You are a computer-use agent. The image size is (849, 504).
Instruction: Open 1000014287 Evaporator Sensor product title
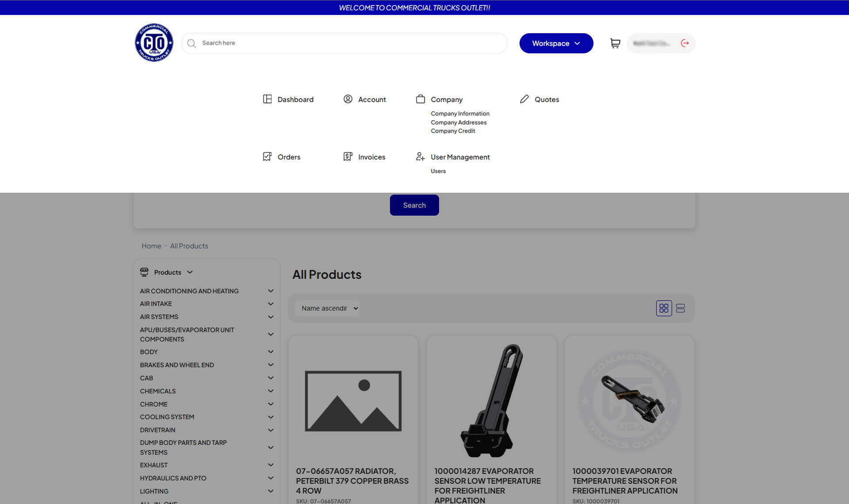(x=488, y=485)
